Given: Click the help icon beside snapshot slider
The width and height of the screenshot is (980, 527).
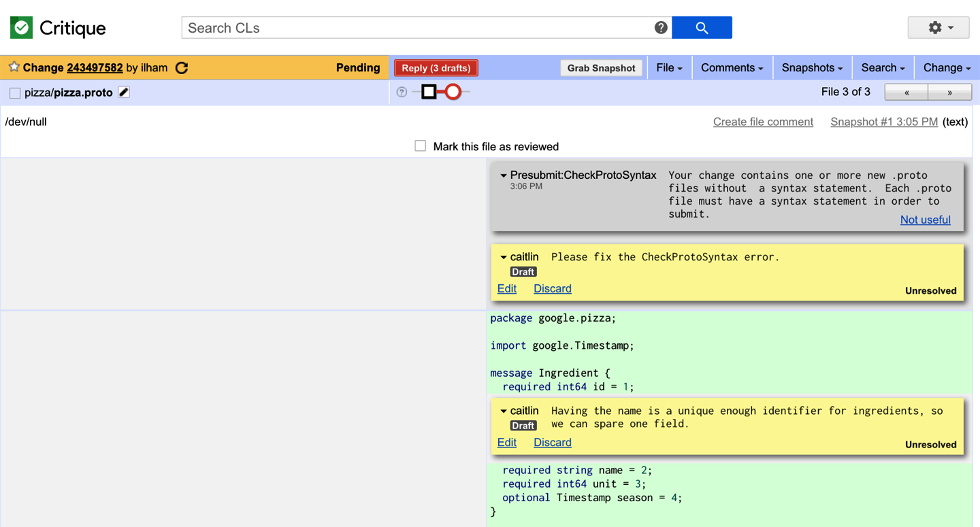Looking at the screenshot, I should point(402,92).
